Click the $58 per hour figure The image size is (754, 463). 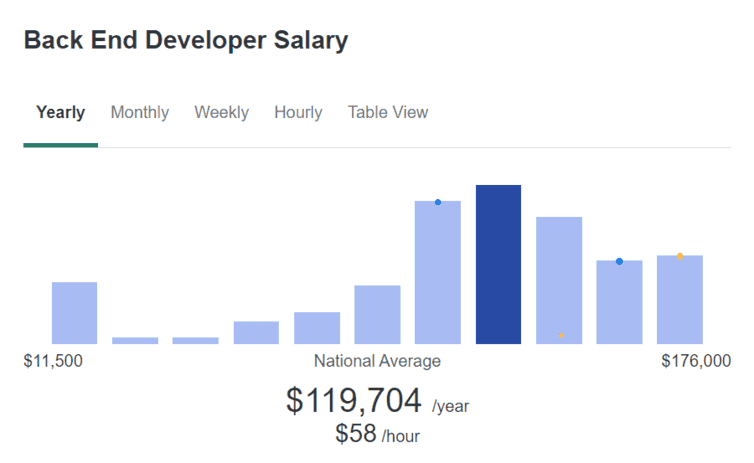[357, 433]
